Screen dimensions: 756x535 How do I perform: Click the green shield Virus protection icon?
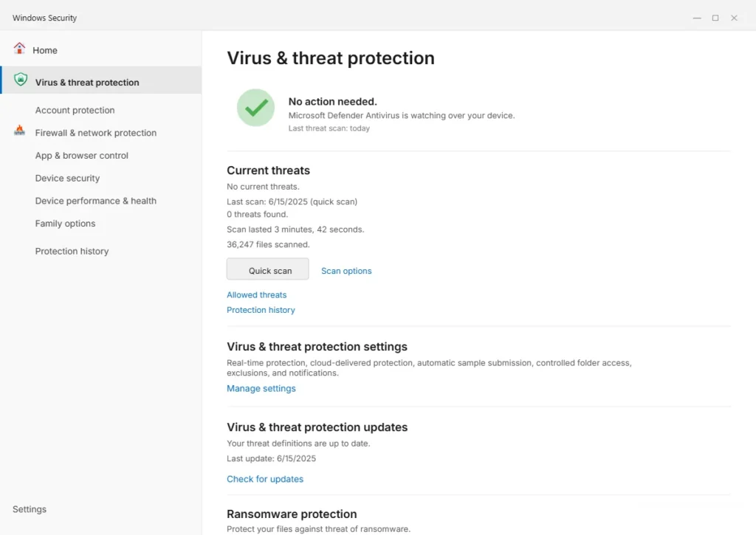[x=21, y=80]
